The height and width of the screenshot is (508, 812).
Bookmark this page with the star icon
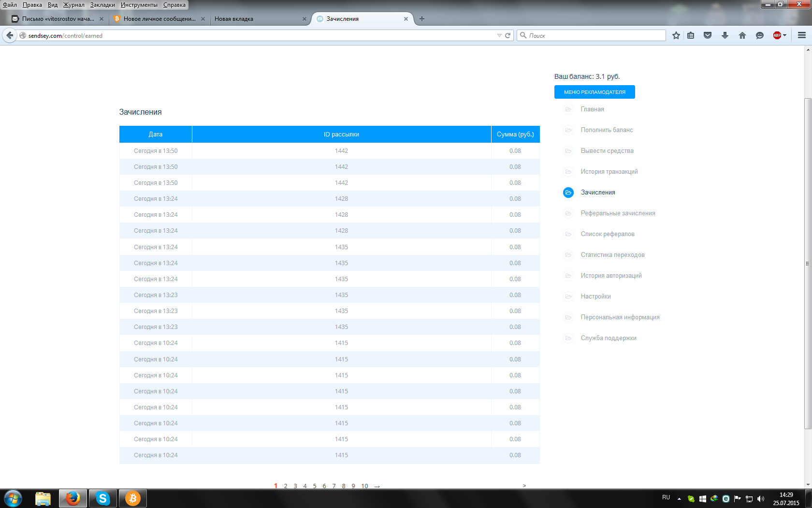click(x=676, y=35)
